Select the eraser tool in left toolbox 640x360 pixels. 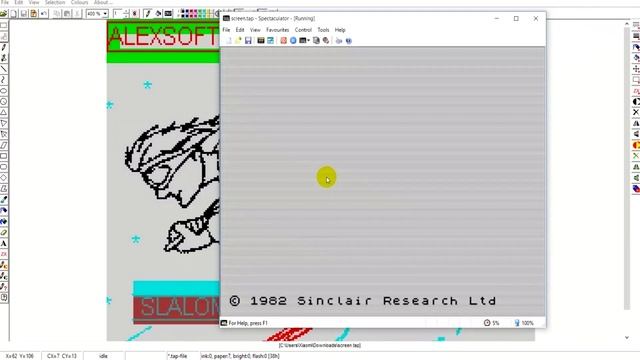pyautogui.click(x=4, y=233)
